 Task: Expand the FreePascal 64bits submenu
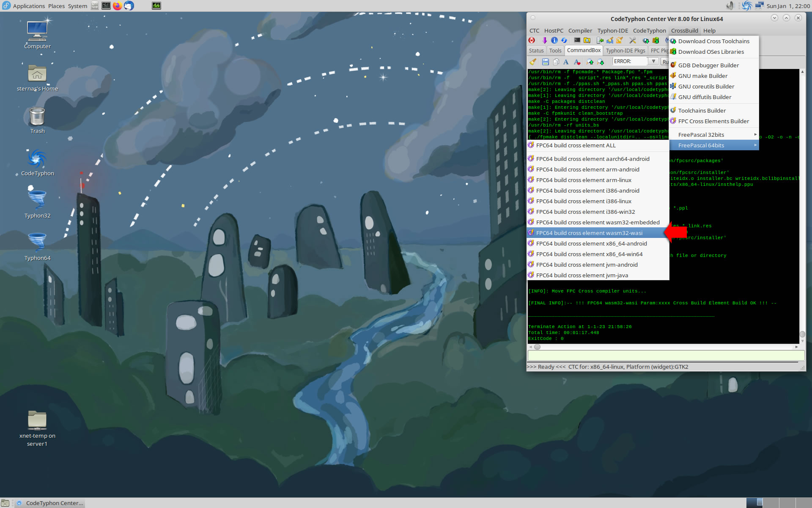pyautogui.click(x=714, y=145)
